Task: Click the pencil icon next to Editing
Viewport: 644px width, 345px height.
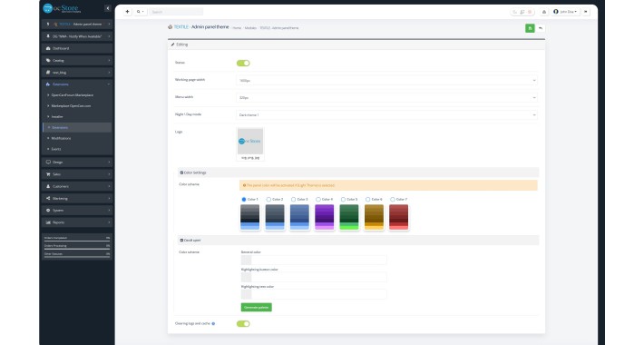Action: pos(172,44)
